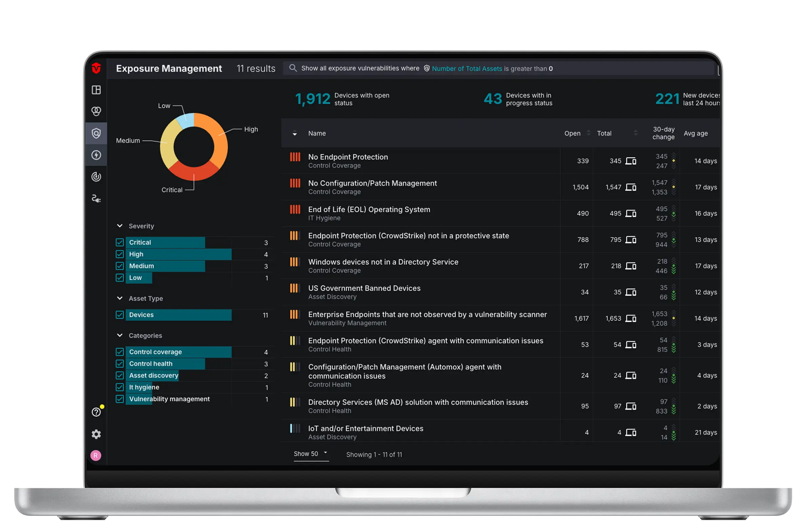Toggle the It hygiene category checkbox

[x=120, y=387]
